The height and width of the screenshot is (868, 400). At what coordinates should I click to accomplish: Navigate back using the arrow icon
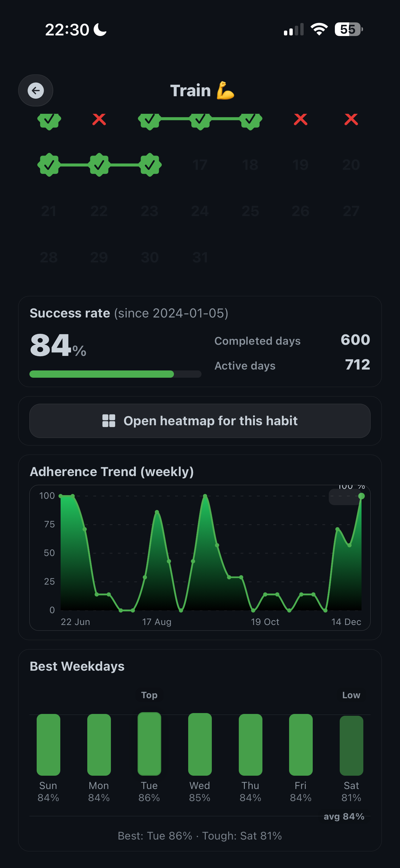tap(35, 90)
